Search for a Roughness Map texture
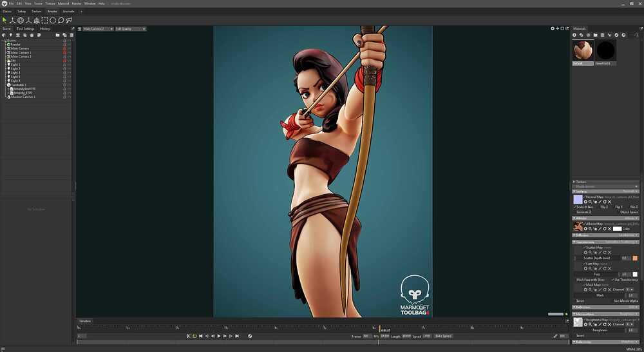The width and height of the screenshot is (644, 352). [x=590, y=324]
